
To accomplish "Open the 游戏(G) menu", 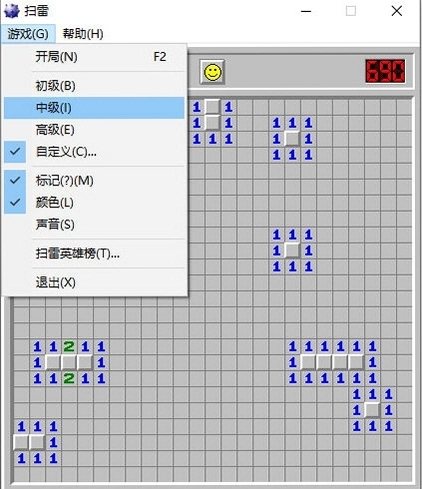I will (28, 34).
